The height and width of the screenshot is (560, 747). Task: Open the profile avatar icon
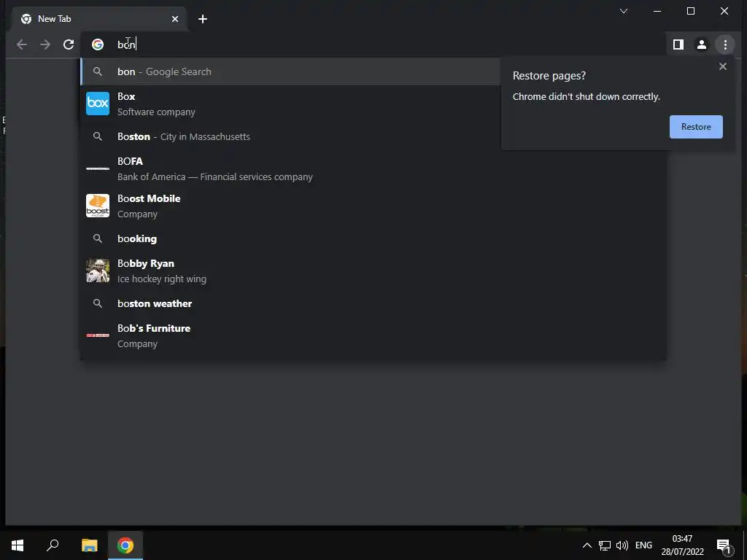702,44
